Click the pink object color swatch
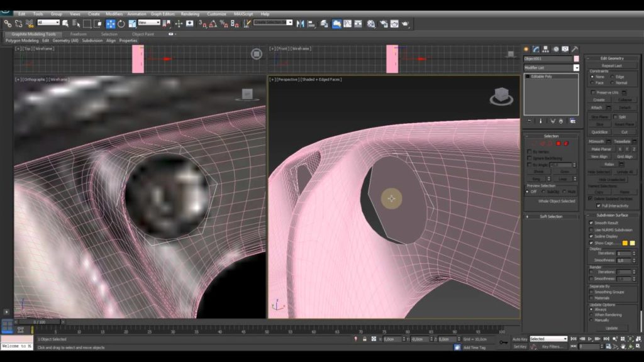The width and height of the screenshot is (644, 362). coord(576,58)
